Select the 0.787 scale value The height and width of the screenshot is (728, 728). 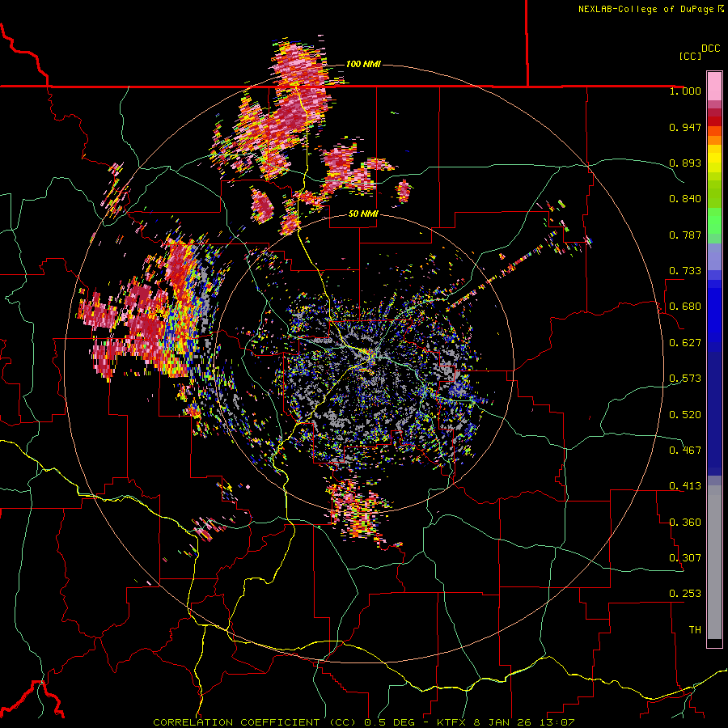click(x=685, y=235)
